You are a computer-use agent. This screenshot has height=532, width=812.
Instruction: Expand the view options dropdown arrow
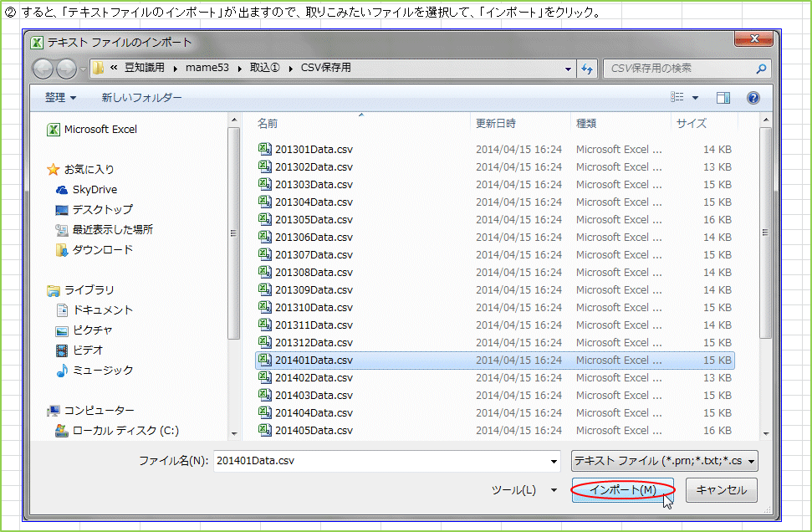pos(695,97)
